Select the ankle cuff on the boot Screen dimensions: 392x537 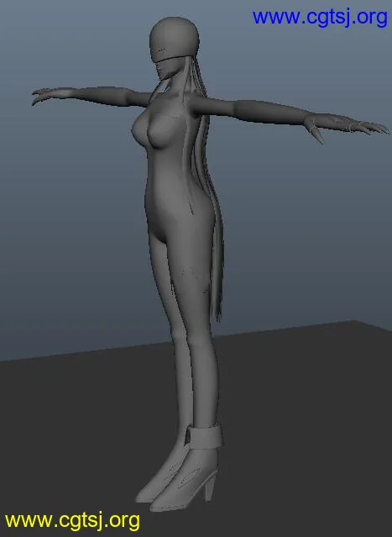pyautogui.click(x=204, y=436)
